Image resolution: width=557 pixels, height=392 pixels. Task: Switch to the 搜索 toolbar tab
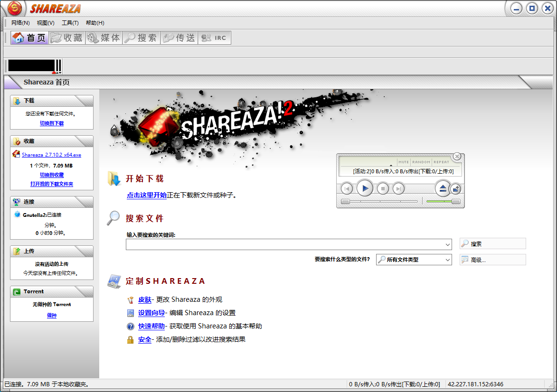coord(141,37)
